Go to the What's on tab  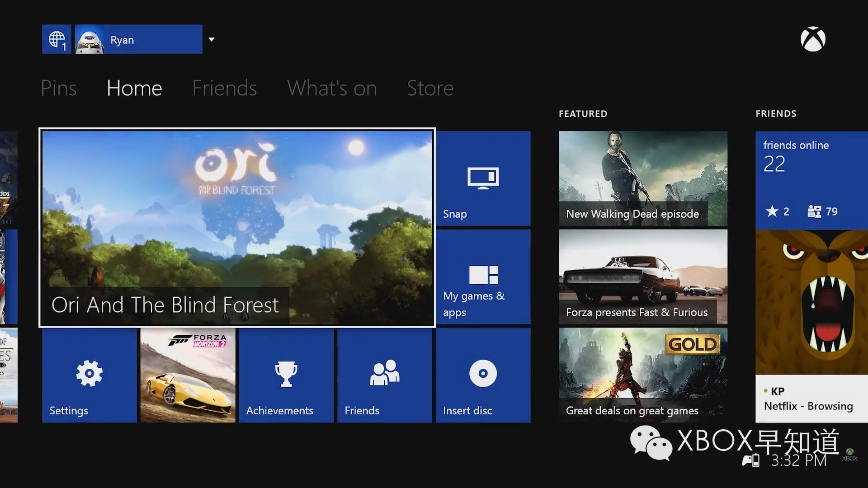(332, 88)
